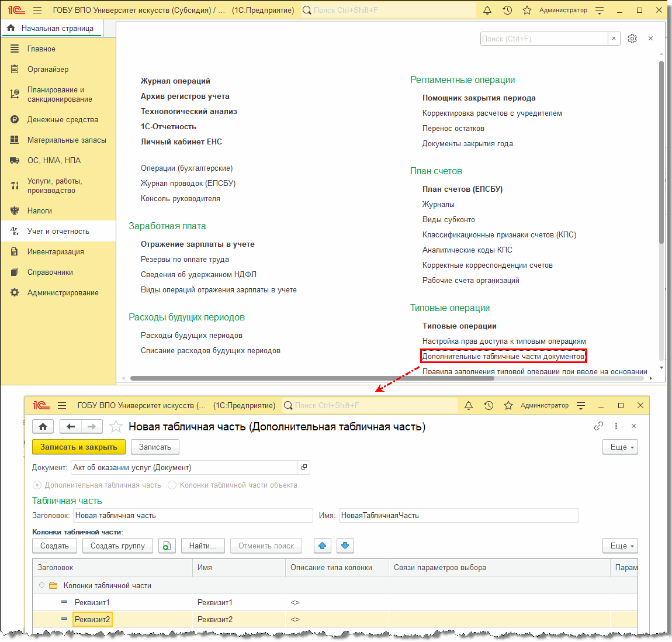Move column down with blue arrow
The image size is (672, 642).
click(x=345, y=546)
